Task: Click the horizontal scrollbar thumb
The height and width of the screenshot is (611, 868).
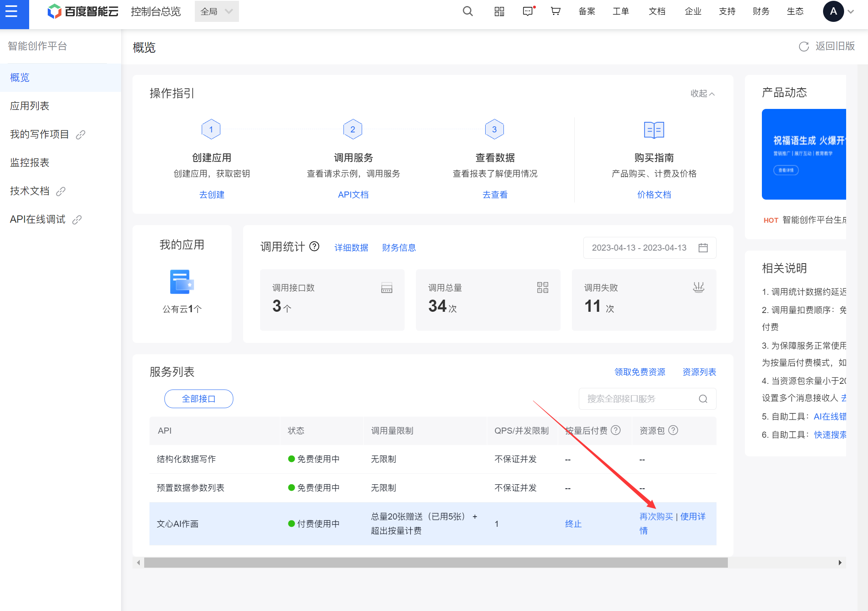Action: click(x=436, y=563)
